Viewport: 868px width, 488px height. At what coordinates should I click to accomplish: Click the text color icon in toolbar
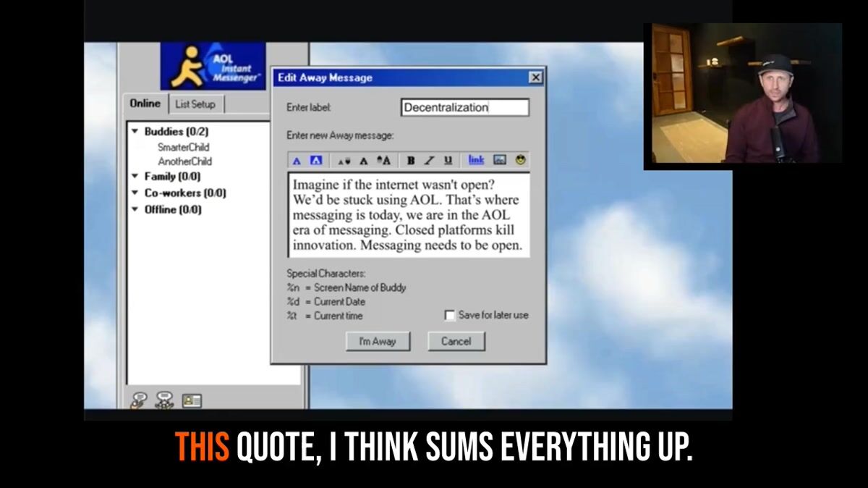pyautogui.click(x=297, y=161)
